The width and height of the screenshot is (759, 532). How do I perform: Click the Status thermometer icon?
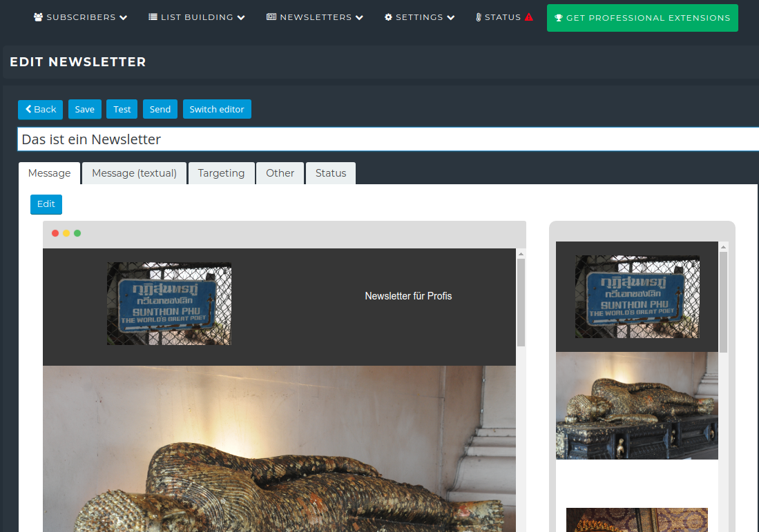click(x=478, y=17)
